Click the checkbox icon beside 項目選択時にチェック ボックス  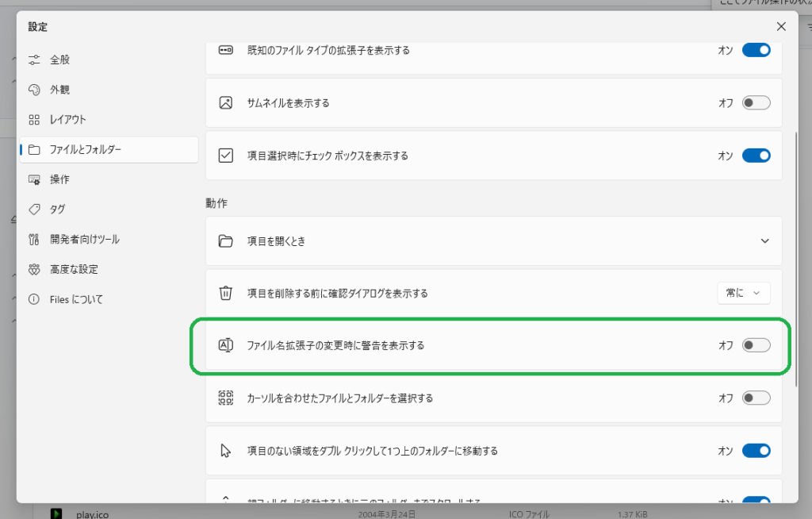(226, 156)
